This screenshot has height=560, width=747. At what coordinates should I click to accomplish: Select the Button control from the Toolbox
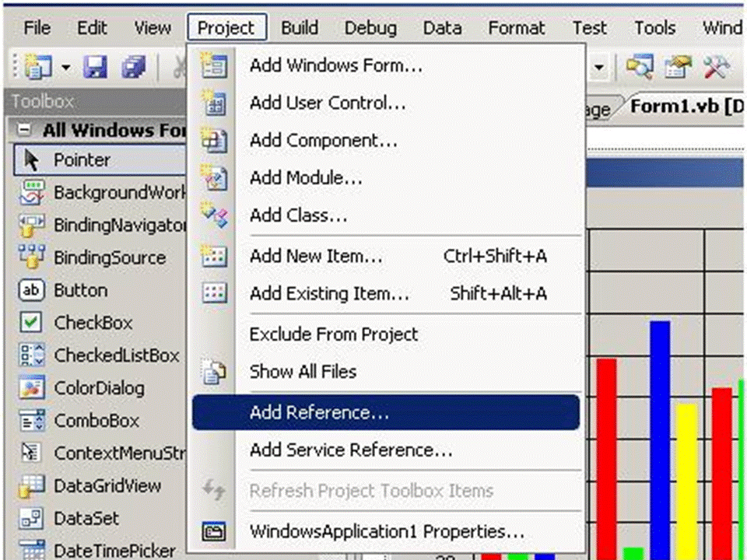[x=80, y=290]
